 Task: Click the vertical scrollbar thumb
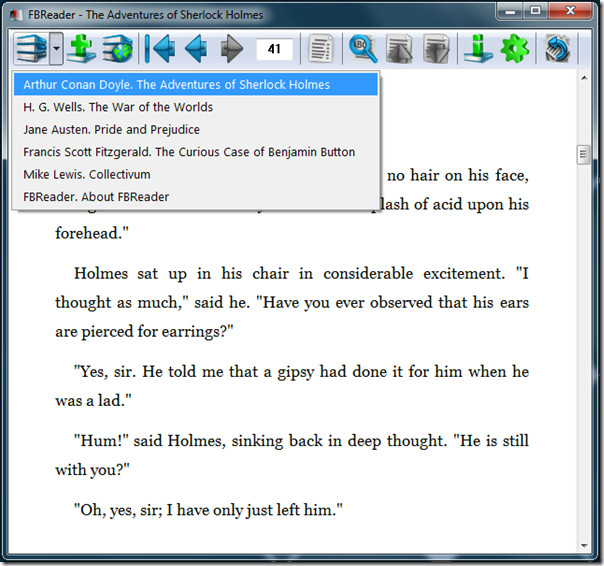[x=584, y=155]
